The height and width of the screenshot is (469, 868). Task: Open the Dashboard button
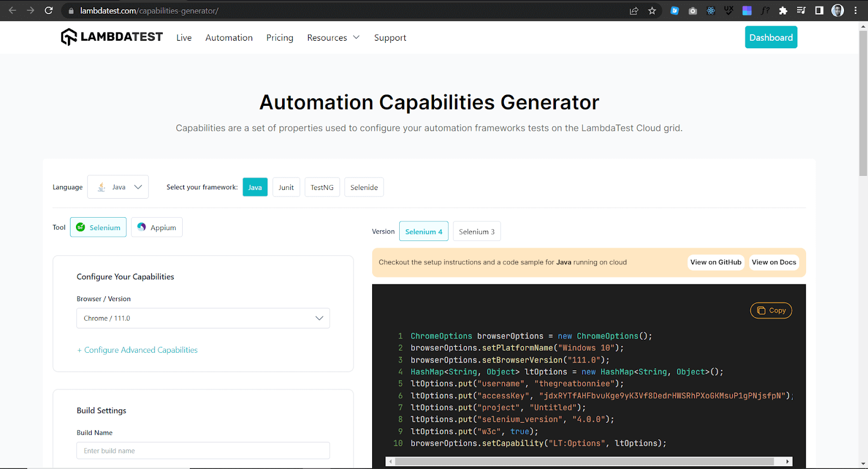(x=771, y=37)
